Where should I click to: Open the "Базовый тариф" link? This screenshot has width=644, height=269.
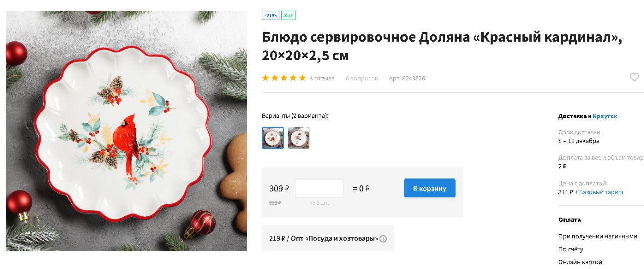point(601,192)
